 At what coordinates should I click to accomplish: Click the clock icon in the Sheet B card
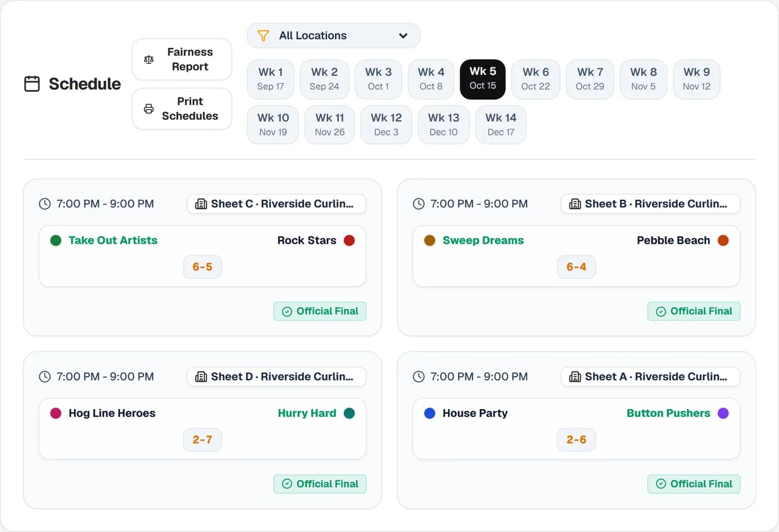click(418, 204)
